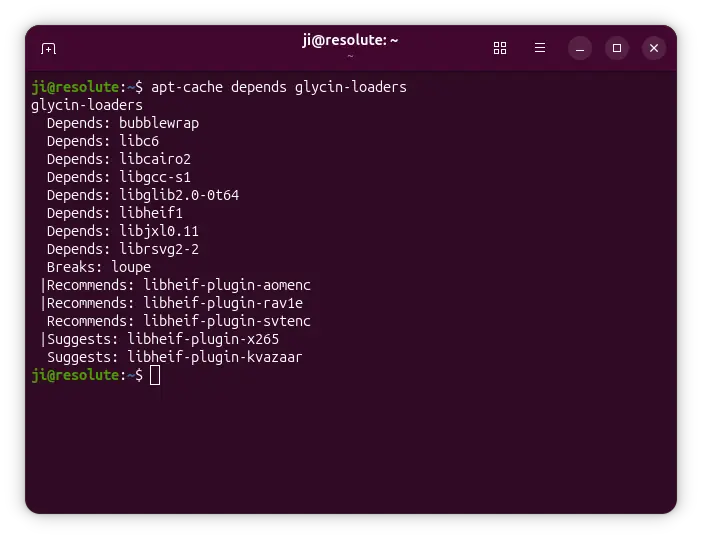
Task: Click the Depends: libgcc-s1 line
Action: point(119,177)
